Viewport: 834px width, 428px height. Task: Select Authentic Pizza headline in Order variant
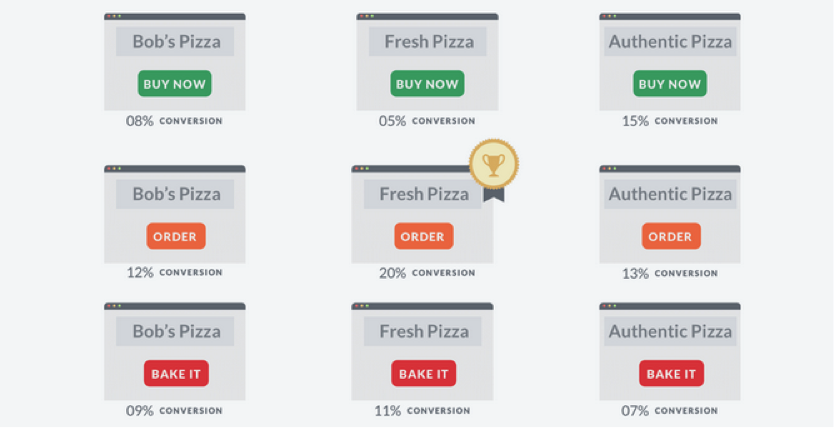(x=670, y=194)
